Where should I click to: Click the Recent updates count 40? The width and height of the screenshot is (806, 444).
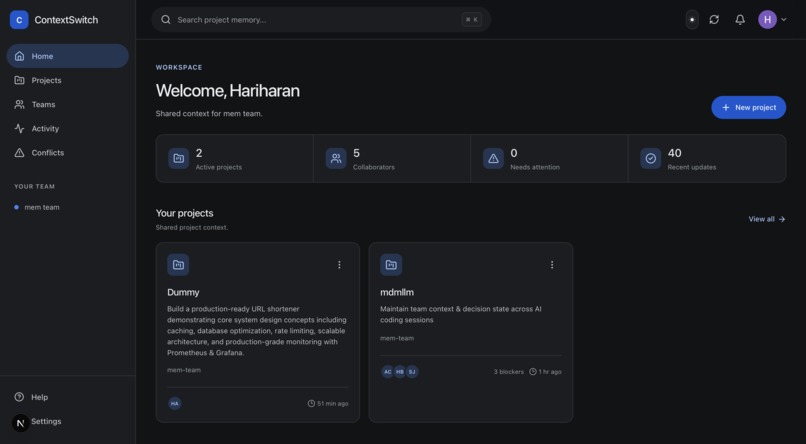(674, 153)
